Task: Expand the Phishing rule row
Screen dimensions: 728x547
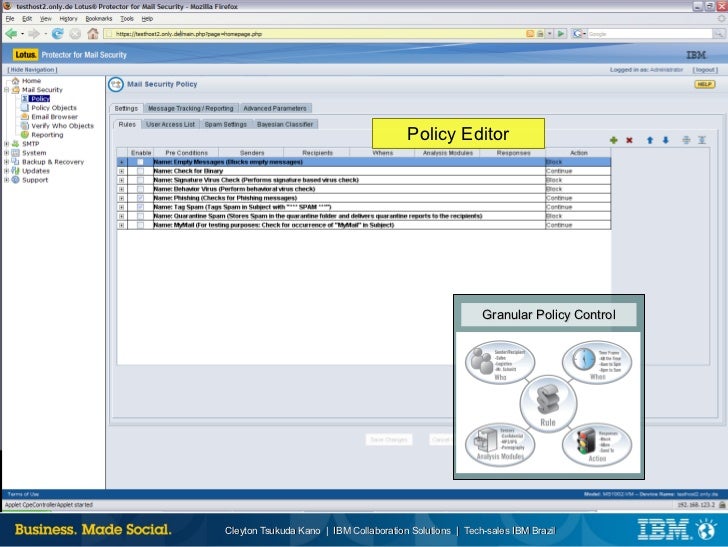Action: click(121, 198)
